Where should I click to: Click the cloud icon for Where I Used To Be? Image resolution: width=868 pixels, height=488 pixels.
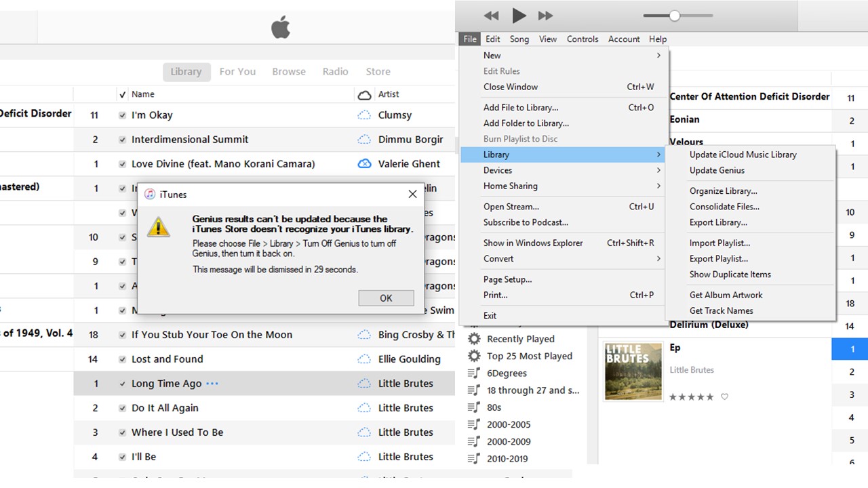pyautogui.click(x=364, y=432)
